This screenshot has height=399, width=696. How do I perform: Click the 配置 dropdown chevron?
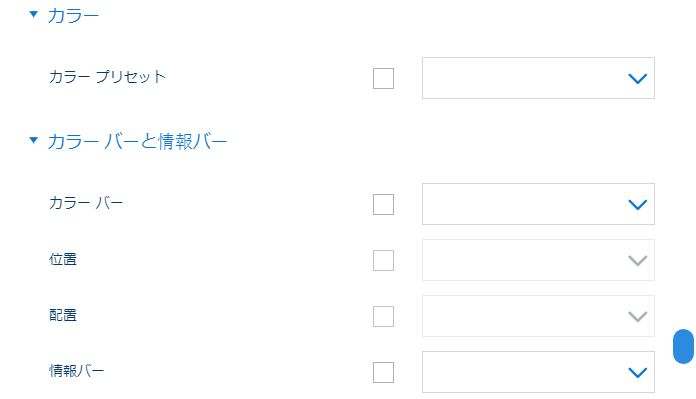pyautogui.click(x=637, y=316)
